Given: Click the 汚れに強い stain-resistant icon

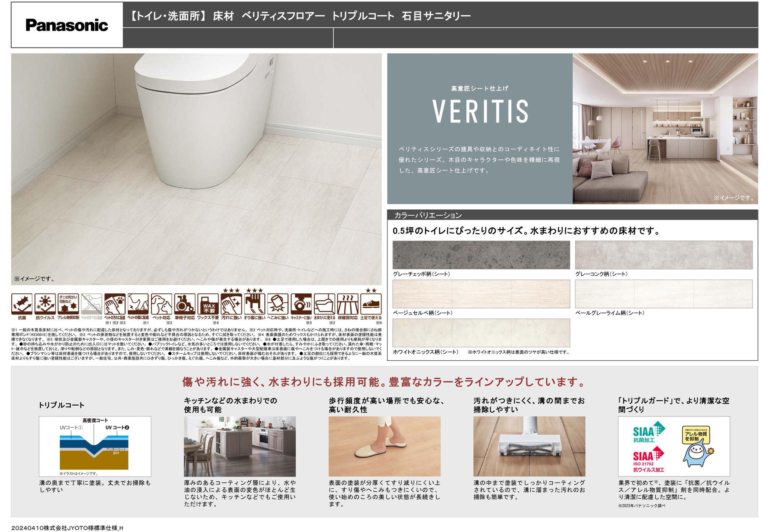Looking at the screenshot, I should [x=231, y=304].
